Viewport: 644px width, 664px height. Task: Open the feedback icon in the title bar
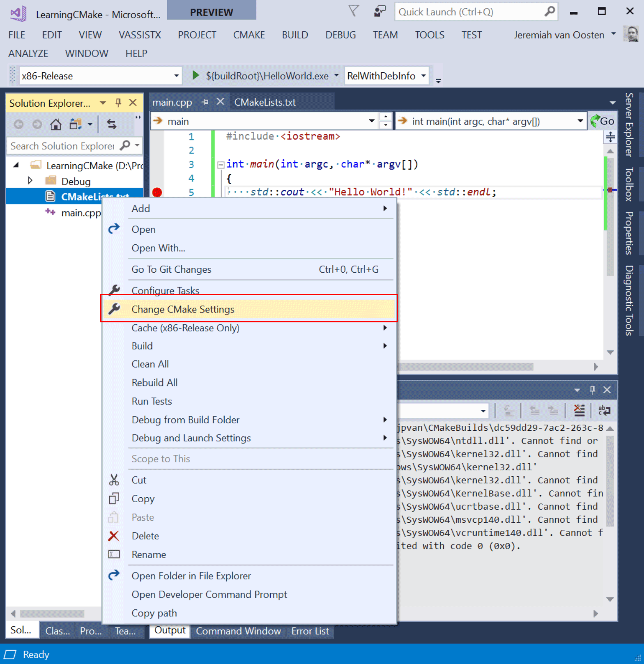[380, 11]
